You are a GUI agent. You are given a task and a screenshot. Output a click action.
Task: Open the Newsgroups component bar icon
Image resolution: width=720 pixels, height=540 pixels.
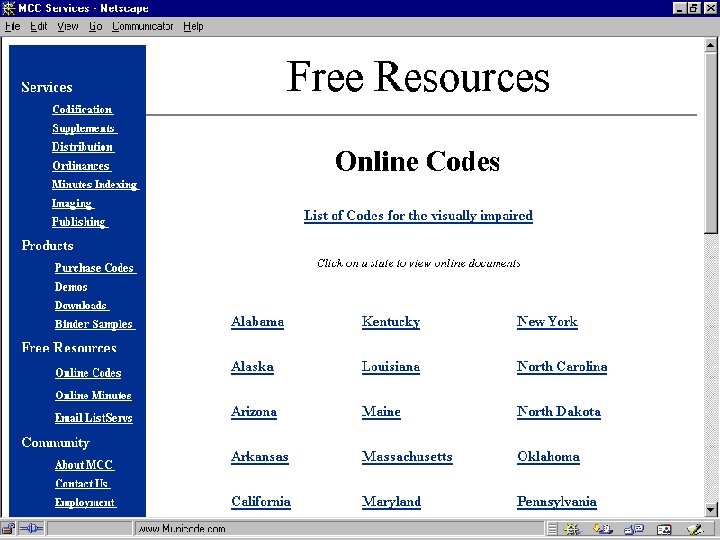(x=634, y=529)
